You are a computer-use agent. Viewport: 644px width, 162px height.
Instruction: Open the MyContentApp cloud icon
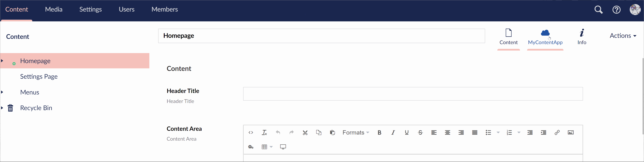545,33
